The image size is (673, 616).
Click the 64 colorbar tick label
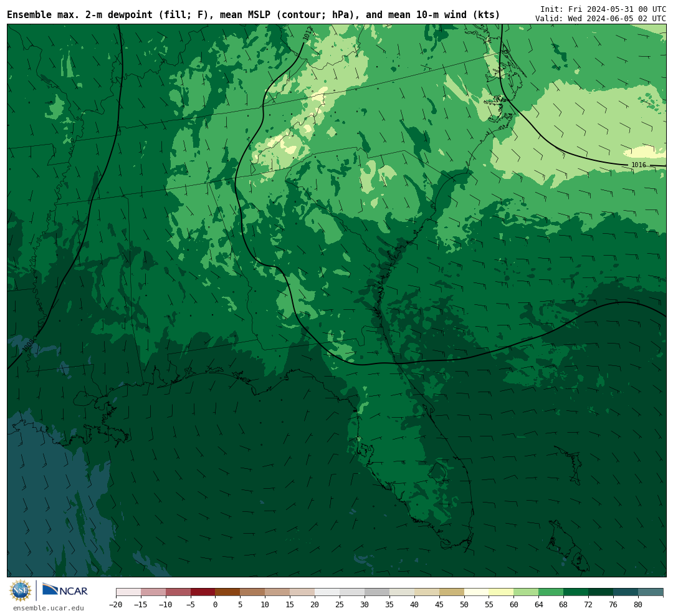click(538, 604)
